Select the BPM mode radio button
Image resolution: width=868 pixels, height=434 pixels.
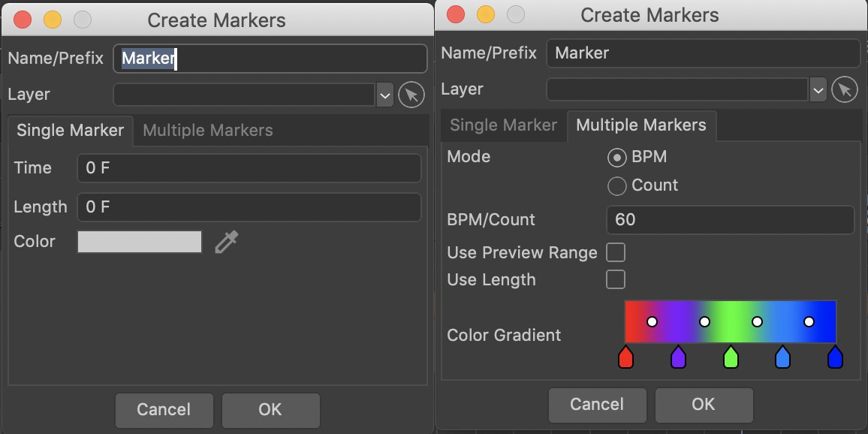point(616,158)
